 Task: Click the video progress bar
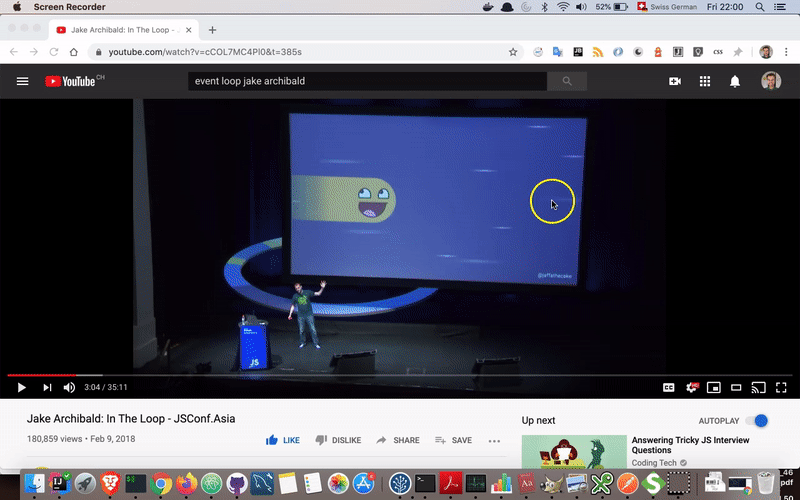399,375
